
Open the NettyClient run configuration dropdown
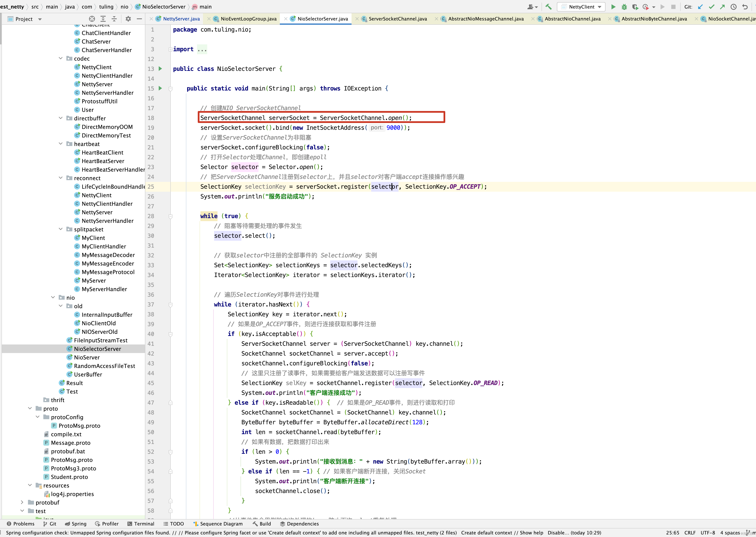pos(581,7)
